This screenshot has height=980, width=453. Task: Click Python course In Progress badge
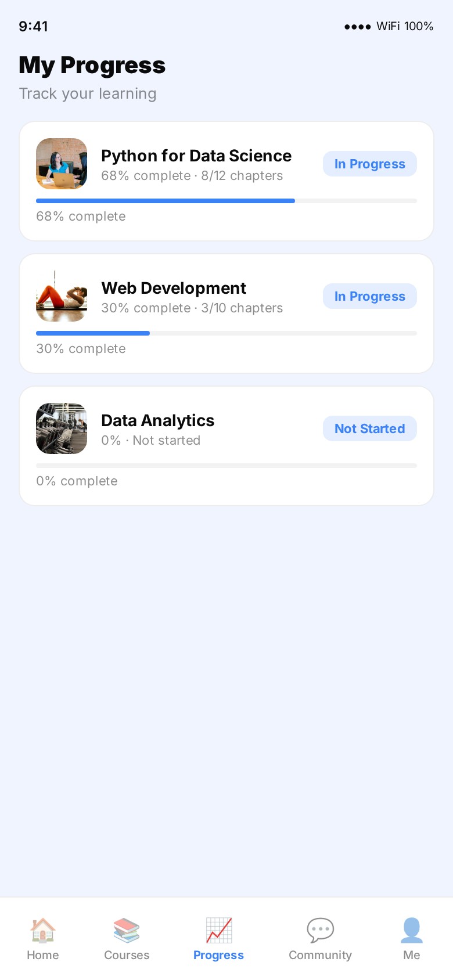coord(370,164)
